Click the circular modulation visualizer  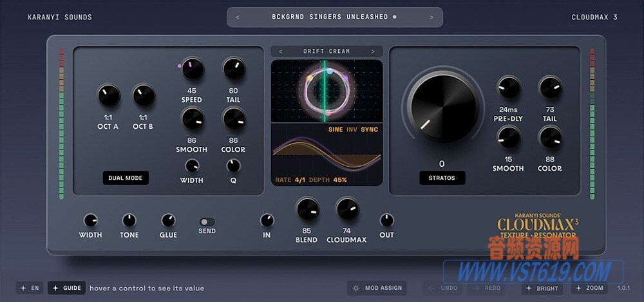coord(327,91)
